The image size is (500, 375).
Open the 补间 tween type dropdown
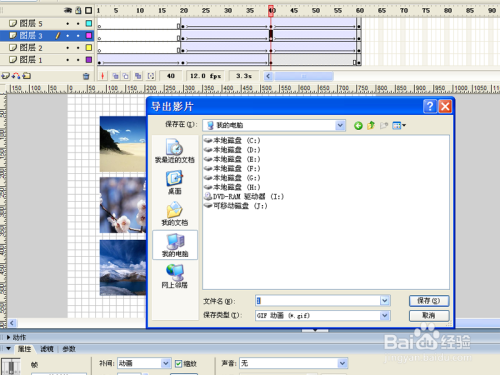pyautogui.click(x=165, y=363)
